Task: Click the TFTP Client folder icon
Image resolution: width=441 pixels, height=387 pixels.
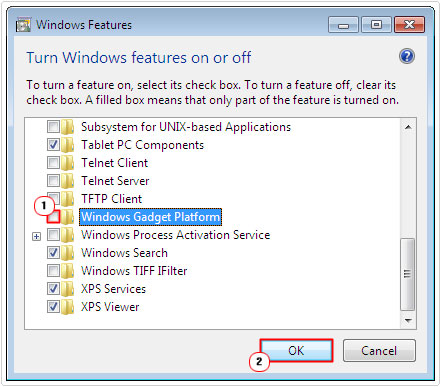Action: [67, 199]
